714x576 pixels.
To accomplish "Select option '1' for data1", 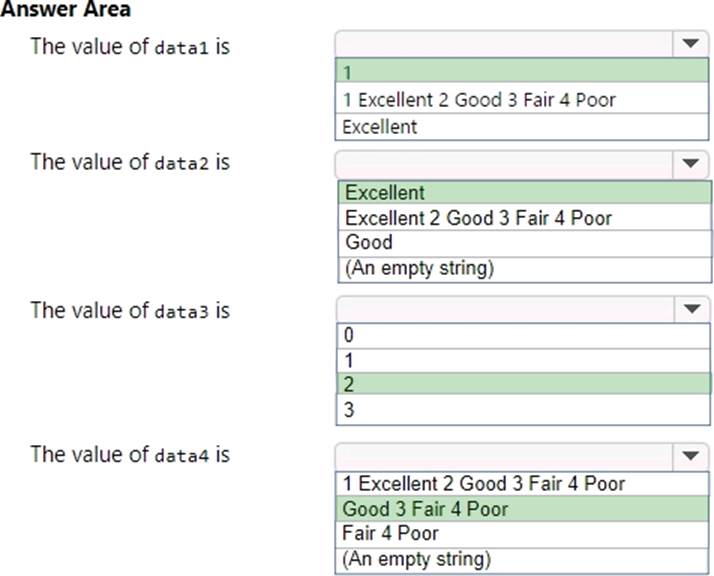I will [522, 72].
